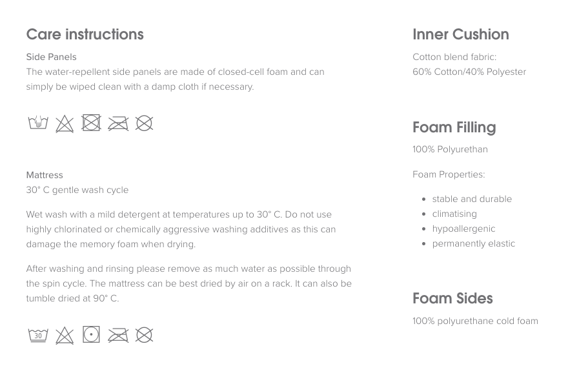Screen dimensions: 588x366
Task: Click the hypoallergenic bullet item
Action: pos(463,229)
